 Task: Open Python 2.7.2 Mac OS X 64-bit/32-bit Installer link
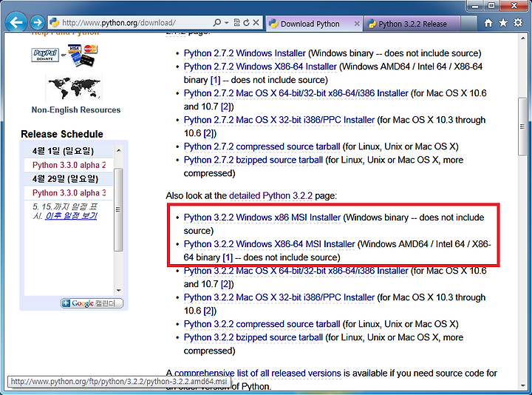point(296,93)
